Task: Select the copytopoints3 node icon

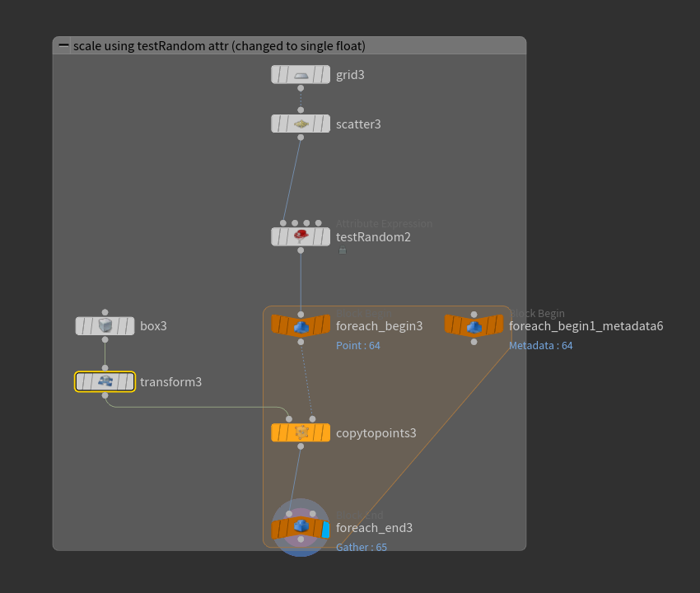Action: click(301, 432)
